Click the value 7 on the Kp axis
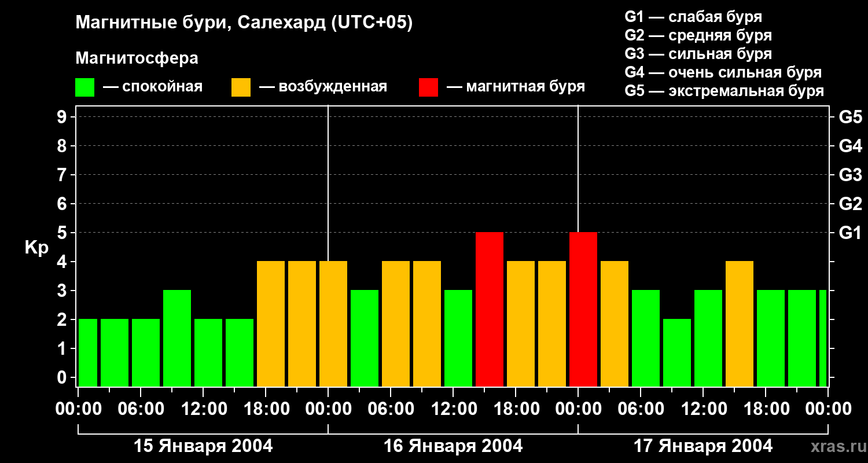This screenshot has width=868, height=463. pos(63,175)
